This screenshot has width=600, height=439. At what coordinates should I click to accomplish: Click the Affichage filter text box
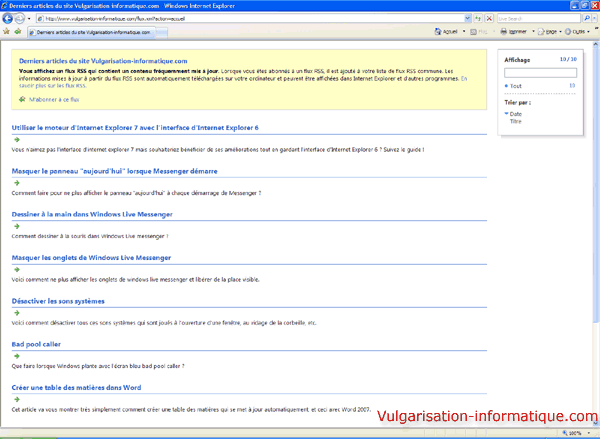click(540, 73)
